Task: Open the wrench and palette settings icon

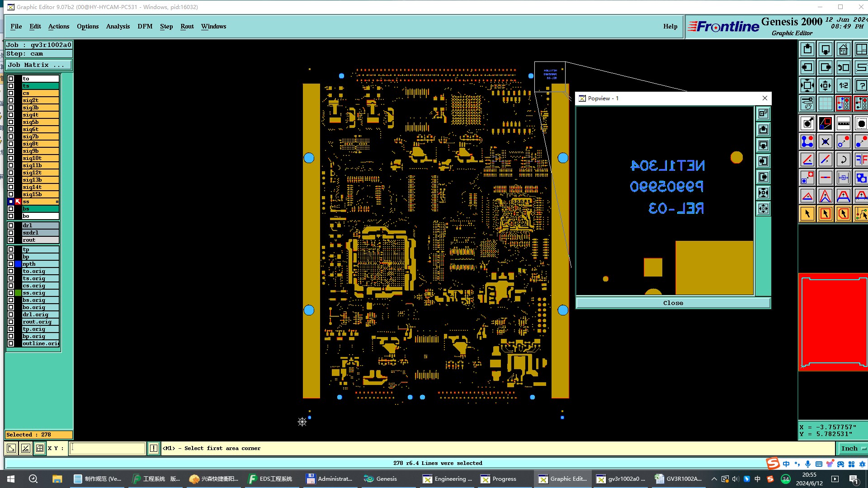Action: tap(807, 103)
